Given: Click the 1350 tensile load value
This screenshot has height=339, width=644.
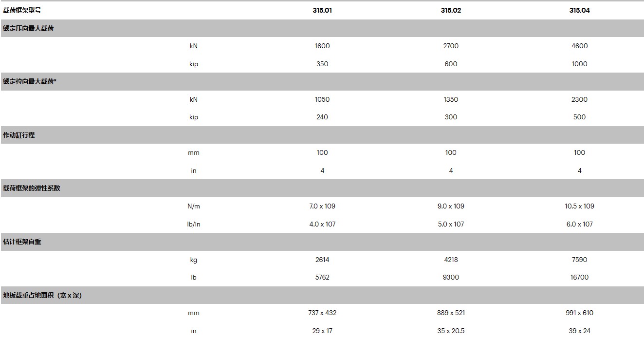Looking at the screenshot, I should (x=451, y=99).
